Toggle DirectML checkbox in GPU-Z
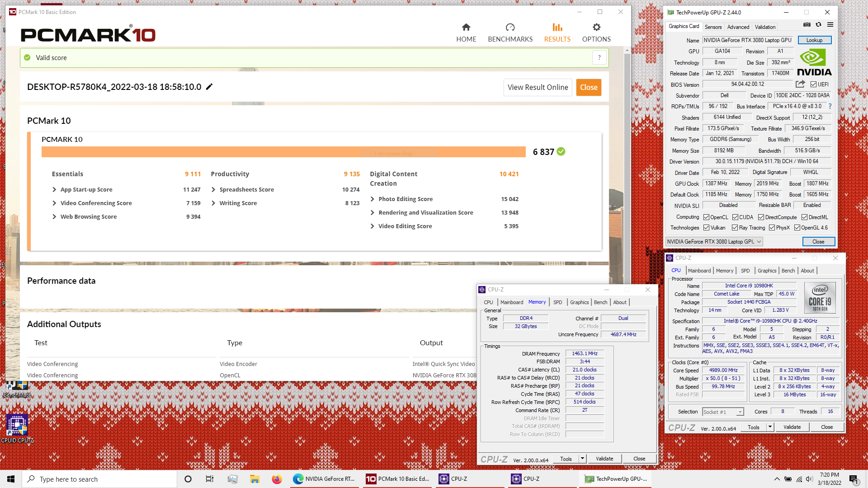The width and height of the screenshot is (868, 488). click(804, 217)
